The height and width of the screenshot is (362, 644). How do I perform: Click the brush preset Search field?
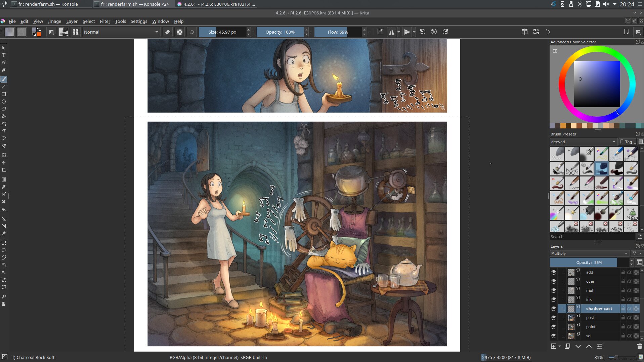click(592, 237)
